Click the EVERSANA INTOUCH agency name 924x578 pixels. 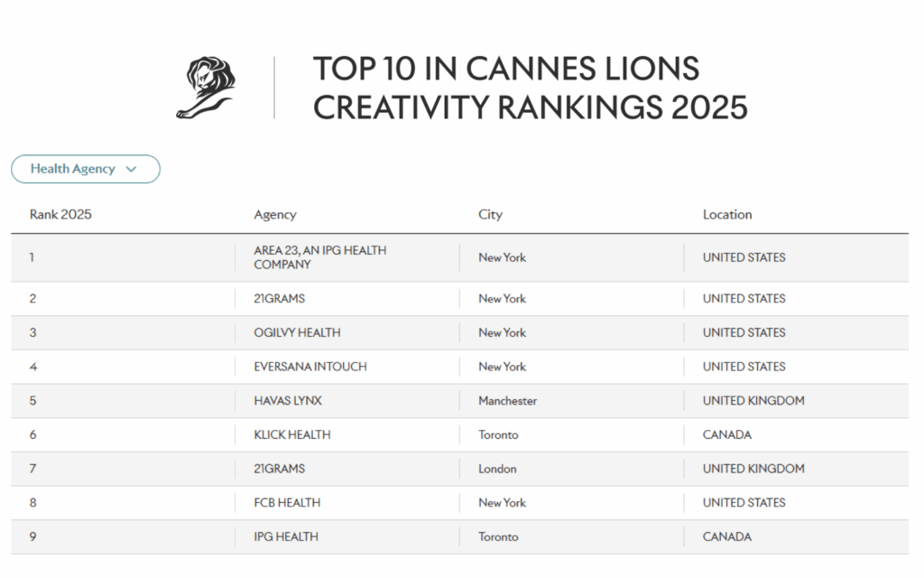click(x=310, y=367)
